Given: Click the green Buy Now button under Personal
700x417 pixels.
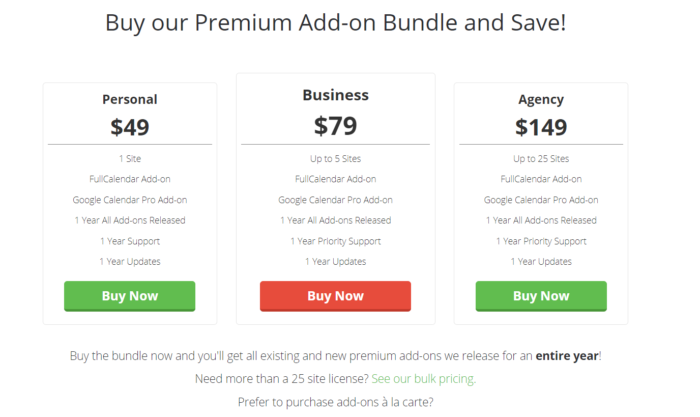Looking at the screenshot, I should [129, 296].
